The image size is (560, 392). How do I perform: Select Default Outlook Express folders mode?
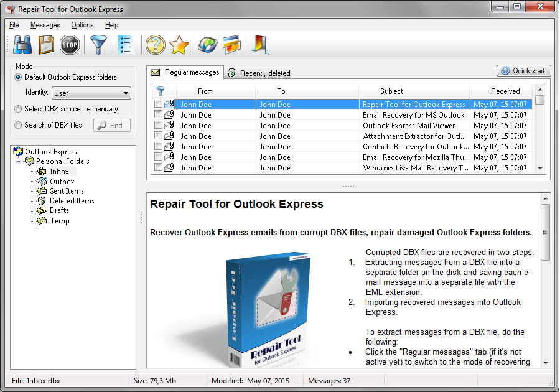pos(18,77)
